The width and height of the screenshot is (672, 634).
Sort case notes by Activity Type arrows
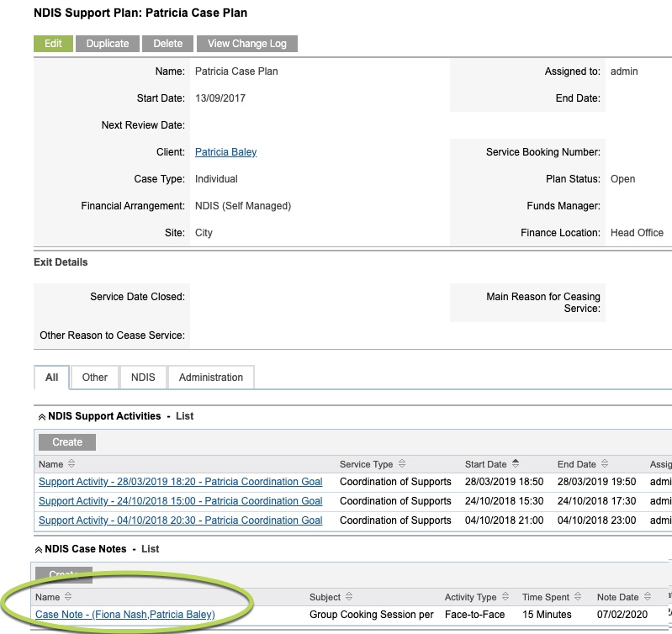pyautogui.click(x=505, y=596)
